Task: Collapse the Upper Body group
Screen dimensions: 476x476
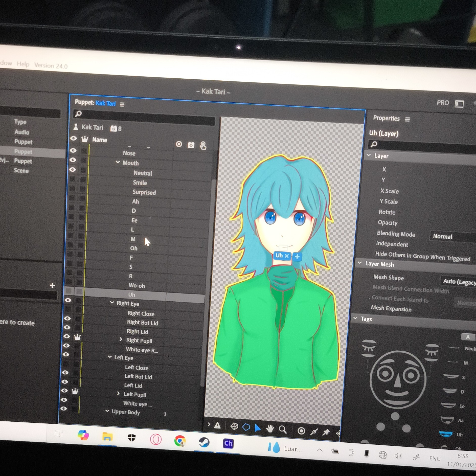Action: 107,411
